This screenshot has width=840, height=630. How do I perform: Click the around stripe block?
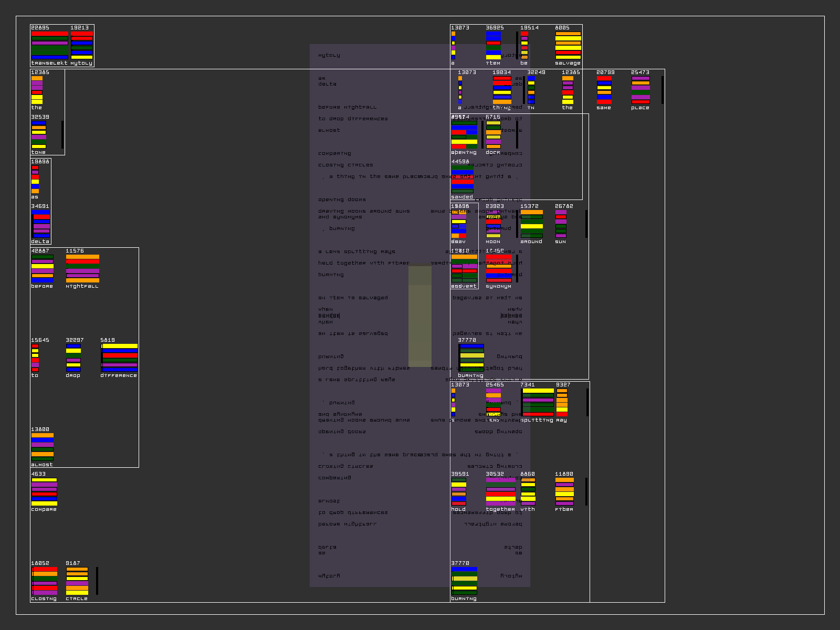pyautogui.click(x=531, y=224)
